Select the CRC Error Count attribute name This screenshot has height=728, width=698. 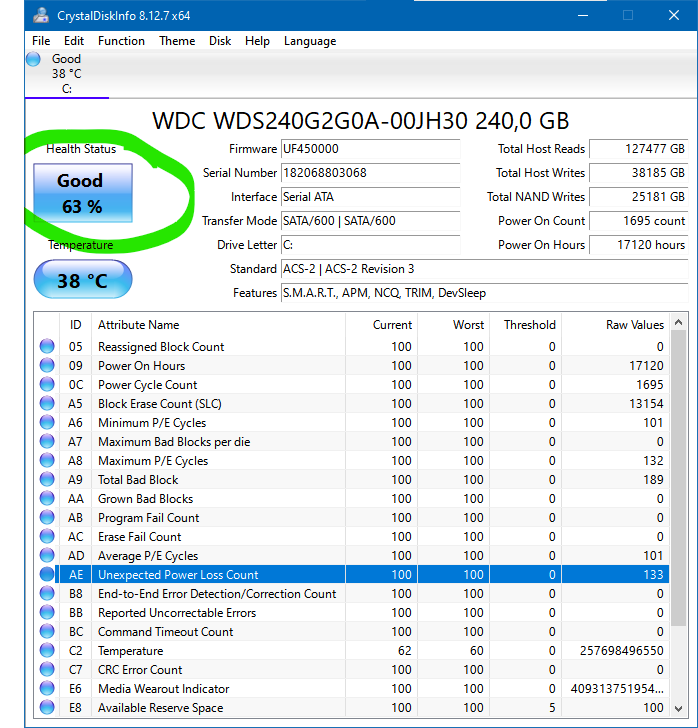[140, 670]
